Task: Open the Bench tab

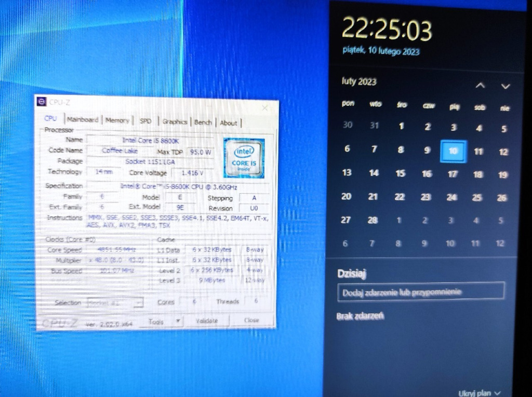Action: coord(203,122)
